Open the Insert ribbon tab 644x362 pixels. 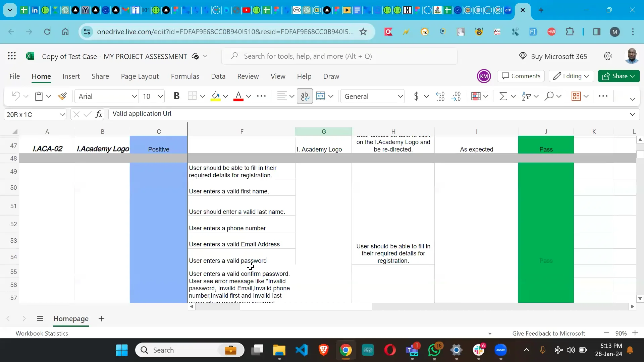pyautogui.click(x=71, y=76)
